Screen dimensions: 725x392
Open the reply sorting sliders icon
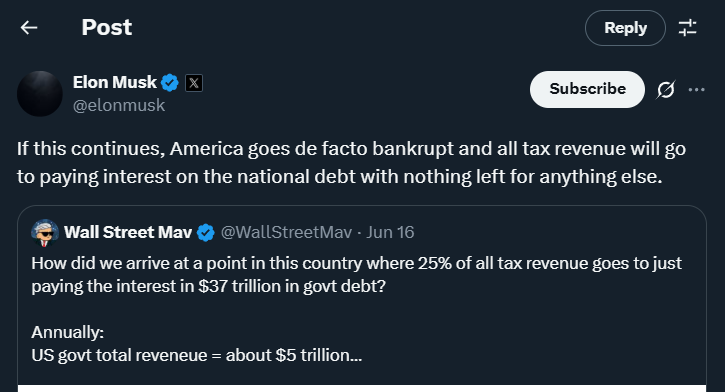[688, 28]
